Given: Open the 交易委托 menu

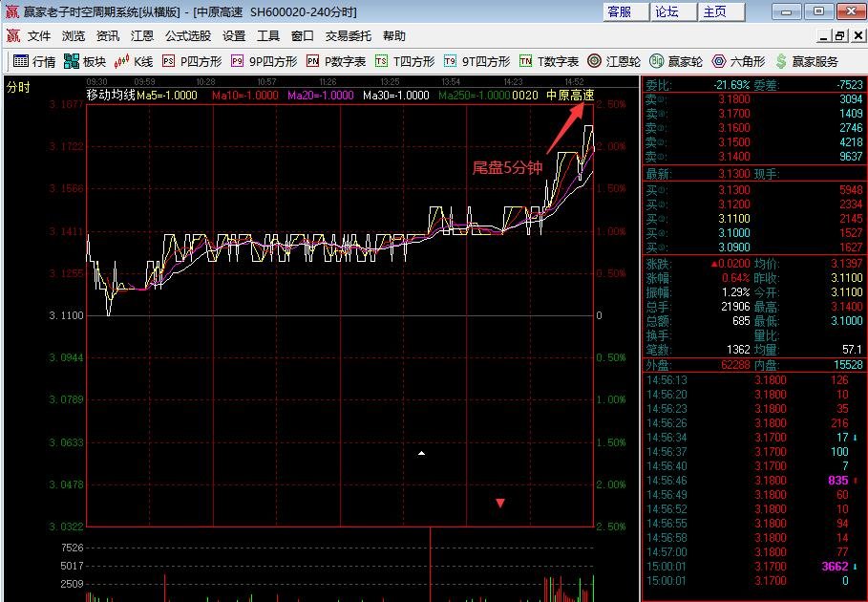Looking at the screenshot, I should tap(349, 36).
